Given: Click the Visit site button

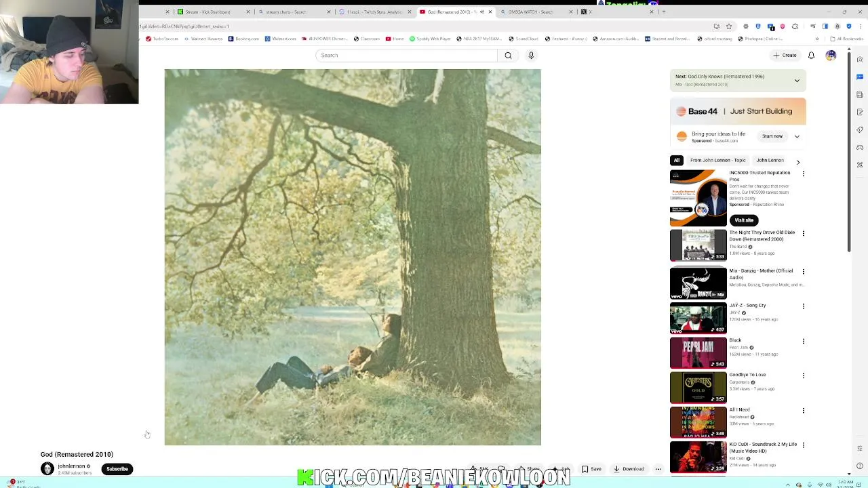Looking at the screenshot, I should click(744, 220).
